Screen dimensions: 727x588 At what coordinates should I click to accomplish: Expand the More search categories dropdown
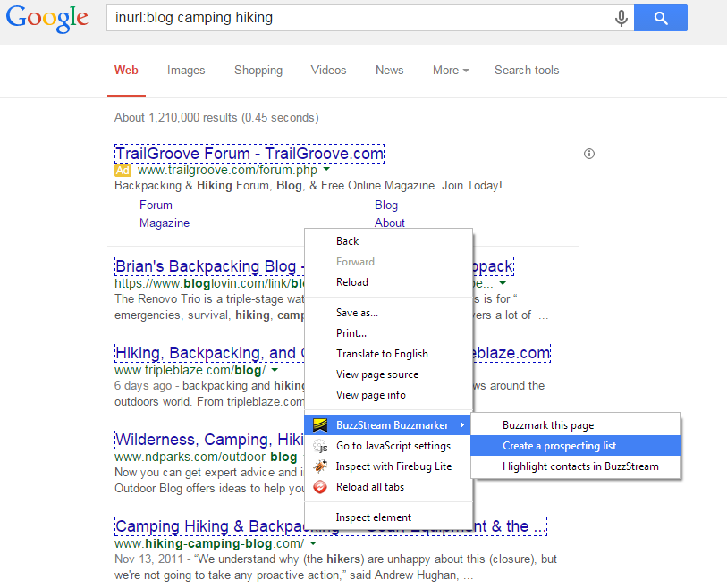451,70
